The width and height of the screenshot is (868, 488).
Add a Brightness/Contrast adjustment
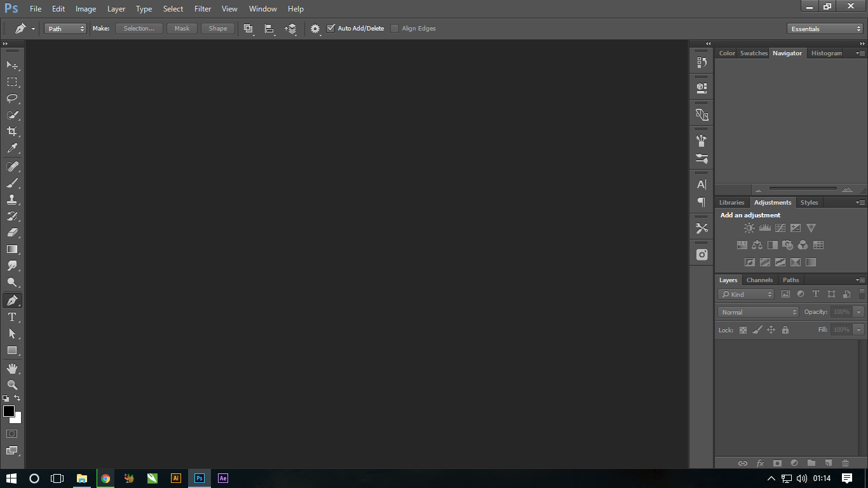click(750, 228)
